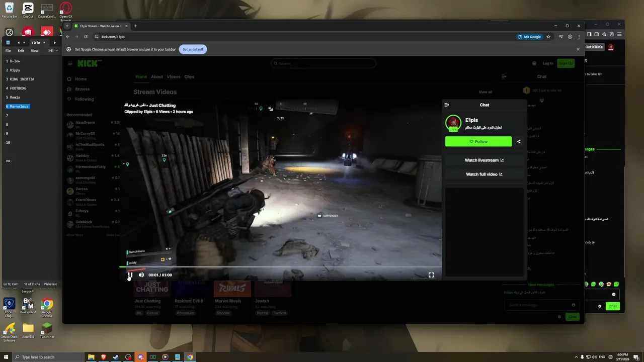Image resolution: width=644 pixels, height=362 pixels.
Task: Open File menu in the text editor
Action: [8, 51]
